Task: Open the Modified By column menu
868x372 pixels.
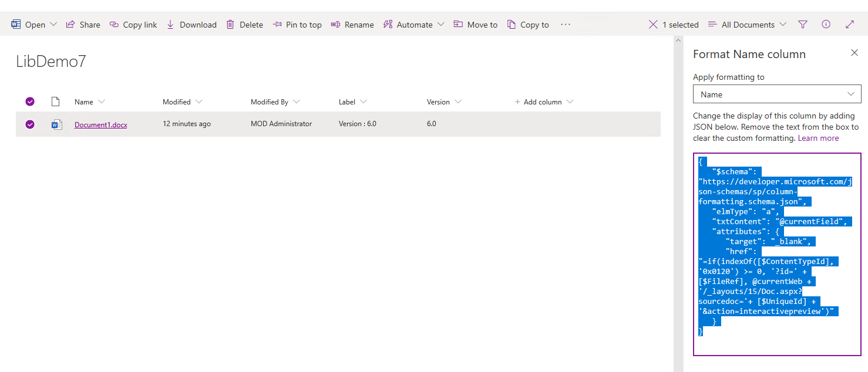Action: (x=275, y=102)
